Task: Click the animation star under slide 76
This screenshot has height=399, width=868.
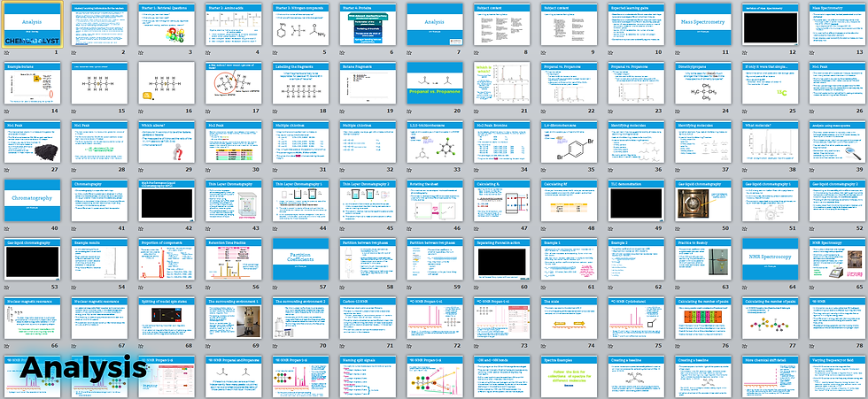Action: point(678,345)
